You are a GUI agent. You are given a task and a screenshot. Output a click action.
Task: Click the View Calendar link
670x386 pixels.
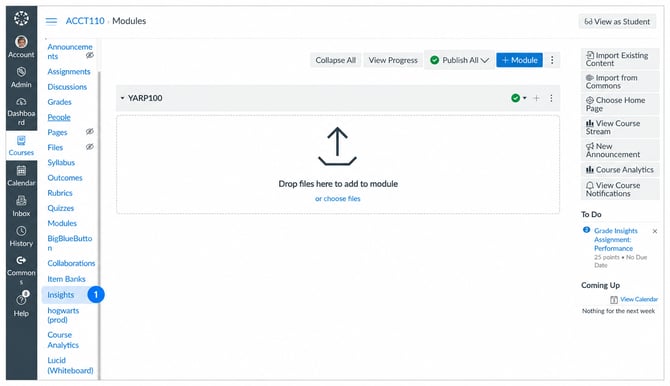click(x=639, y=299)
